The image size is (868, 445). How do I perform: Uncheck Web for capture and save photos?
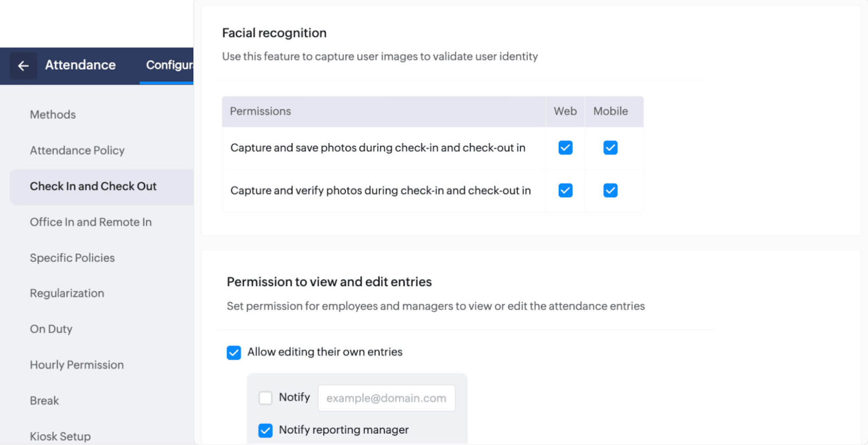click(x=565, y=147)
